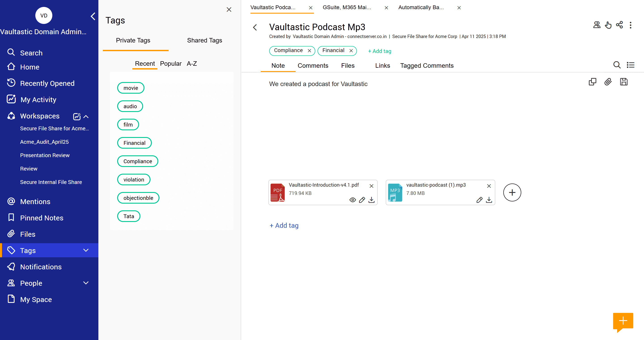Screen dimensions: 644x340
Task: Click the copy note icon
Action: click(592, 82)
